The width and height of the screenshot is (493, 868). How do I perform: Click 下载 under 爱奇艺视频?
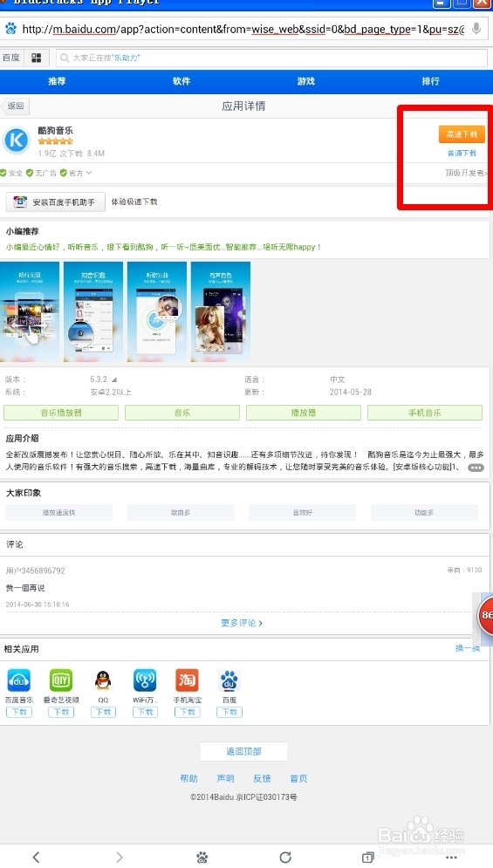click(61, 712)
